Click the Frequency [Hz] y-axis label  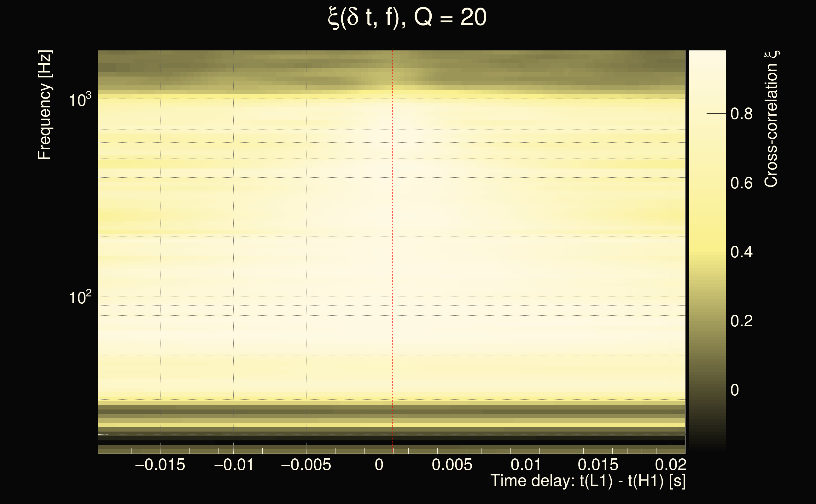pos(44,105)
